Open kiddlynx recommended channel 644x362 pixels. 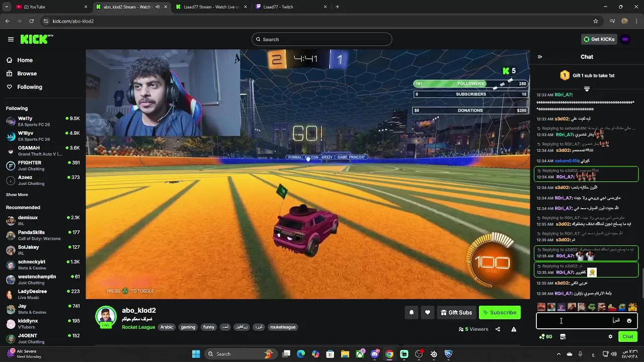click(x=43, y=324)
